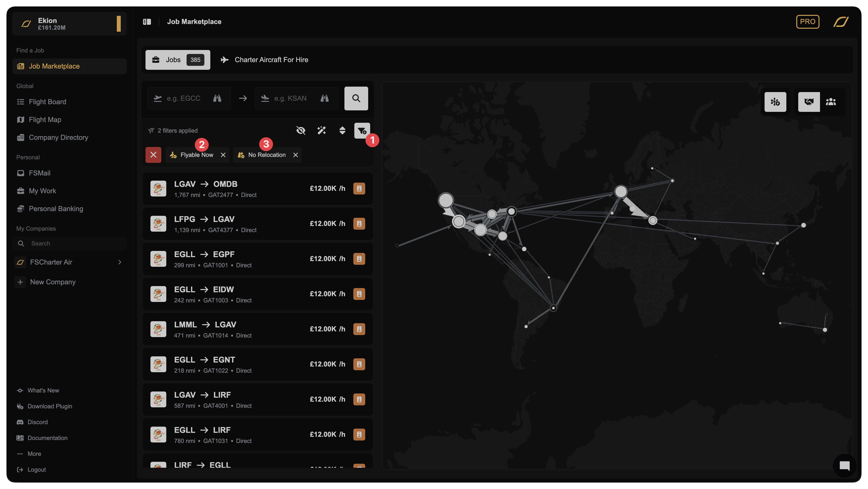The width and height of the screenshot is (868, 489).
Task: Toggle hidden jobs eye-slash icon
Action: click(x=301, y=130)
